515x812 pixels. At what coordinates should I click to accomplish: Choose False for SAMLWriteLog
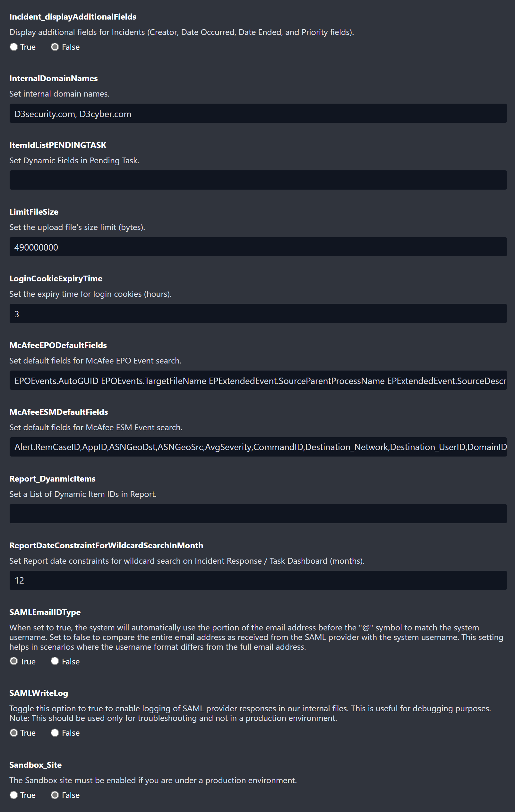[55, 732]
